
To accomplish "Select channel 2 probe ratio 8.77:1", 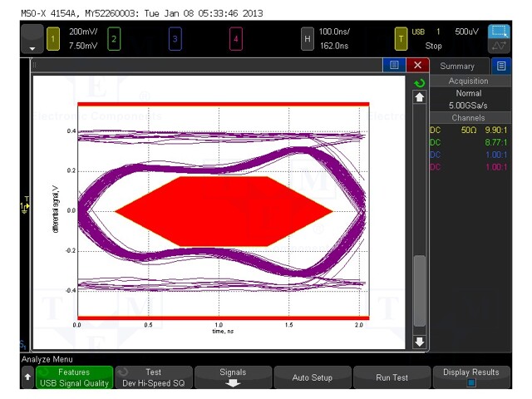I will (495, 142).
